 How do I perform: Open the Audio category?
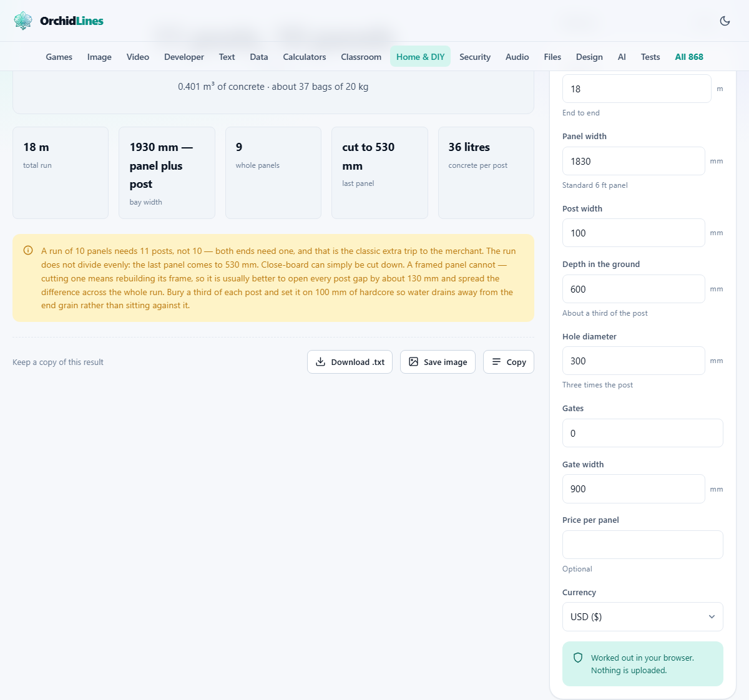click(x=517, y=57)
